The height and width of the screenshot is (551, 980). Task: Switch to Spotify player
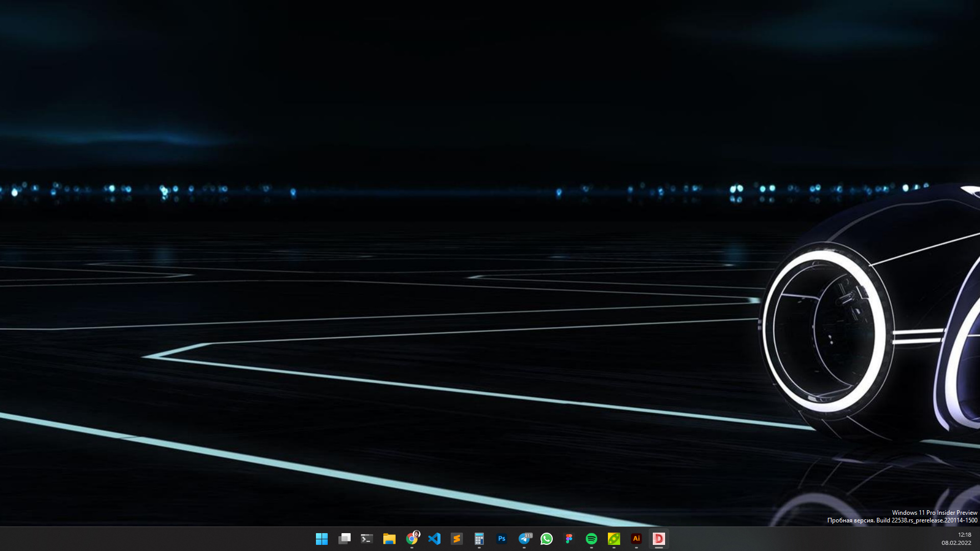pos(592,539)
